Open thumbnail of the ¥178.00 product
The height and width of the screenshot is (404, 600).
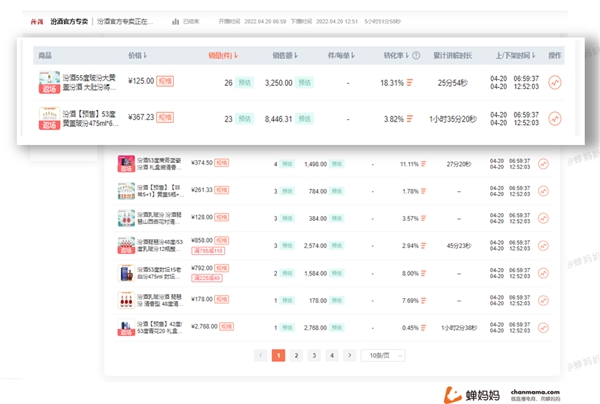126,300
